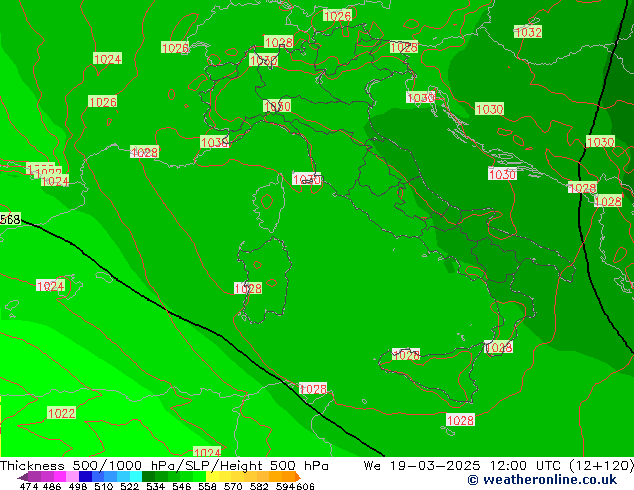Click the '1024' label at map's bottom edge
Screen dimensions: 634x490
point(207,452)
